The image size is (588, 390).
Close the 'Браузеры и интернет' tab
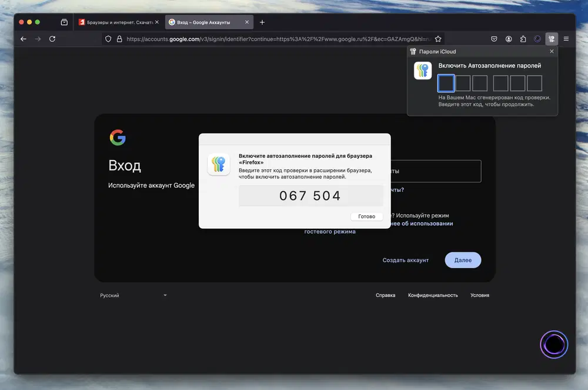pos(157,22)
